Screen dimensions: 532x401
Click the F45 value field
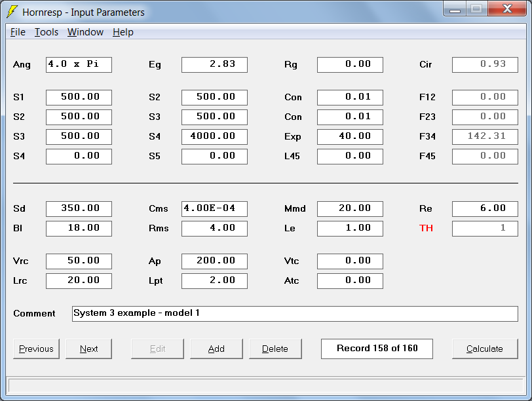485,157
